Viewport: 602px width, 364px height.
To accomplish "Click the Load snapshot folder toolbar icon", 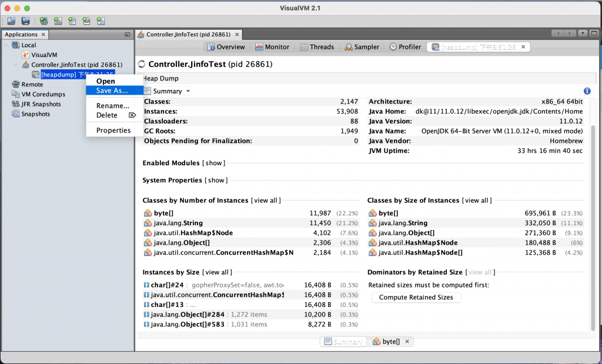I will tap(12, 21).
